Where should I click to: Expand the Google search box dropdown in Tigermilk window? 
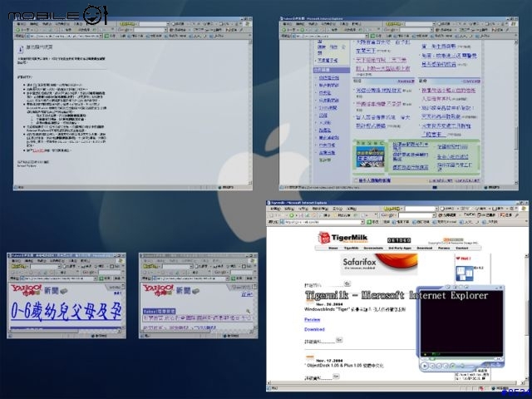(434, 215)
